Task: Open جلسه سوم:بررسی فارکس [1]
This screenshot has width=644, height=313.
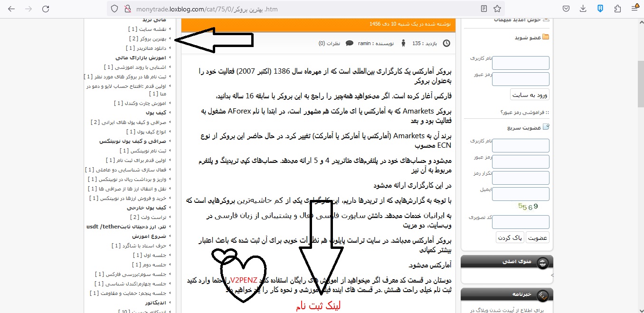Action: 131,274
